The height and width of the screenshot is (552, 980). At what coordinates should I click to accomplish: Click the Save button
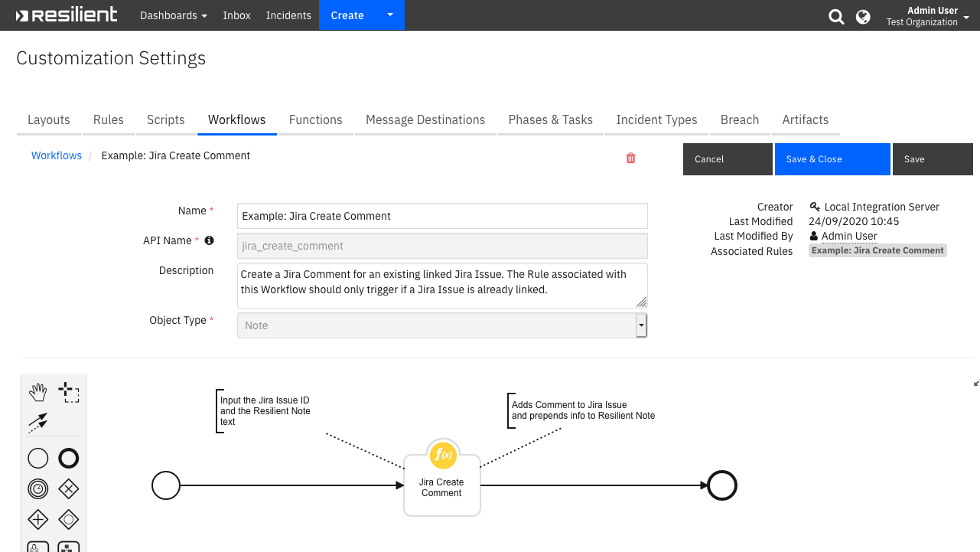pyautogui.click(x=933, y=159)
